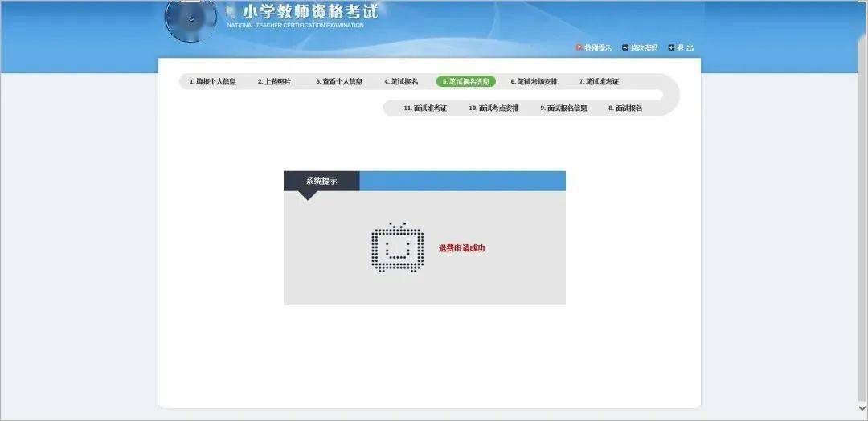This screenshot has width=868, height=421.
Task: Open step 1 填报个人信息
Action: pos(213,81)
